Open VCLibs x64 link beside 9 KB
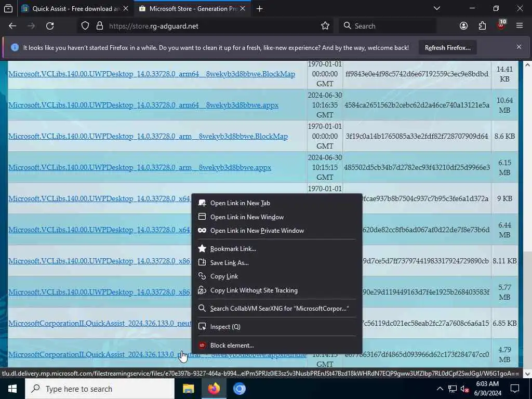 pyautogui.click(x=100, y=198)
